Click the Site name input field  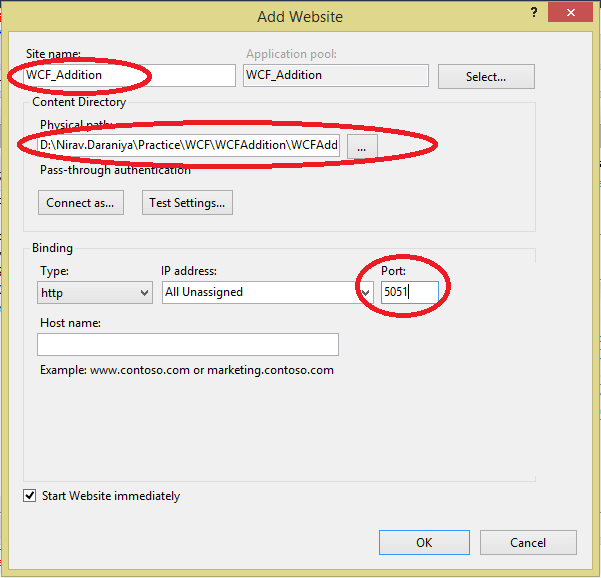click(x=129, y=75)
